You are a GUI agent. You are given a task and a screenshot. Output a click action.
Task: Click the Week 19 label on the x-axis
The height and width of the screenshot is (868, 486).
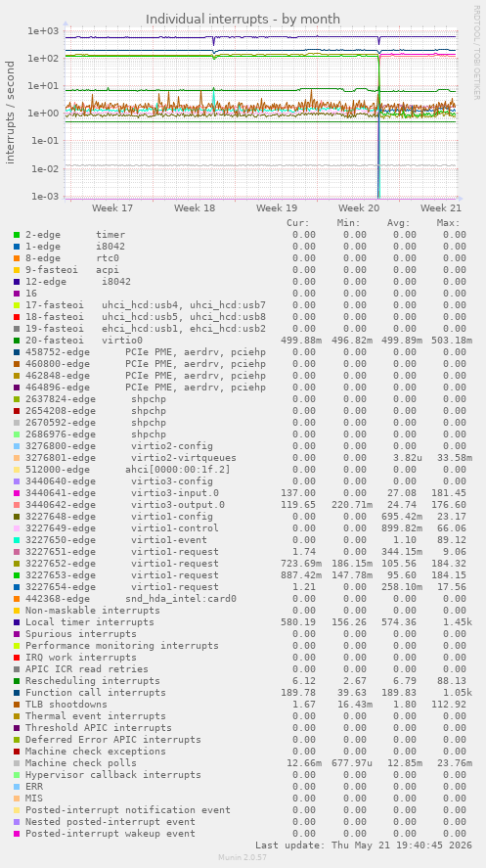coord(277,208)
